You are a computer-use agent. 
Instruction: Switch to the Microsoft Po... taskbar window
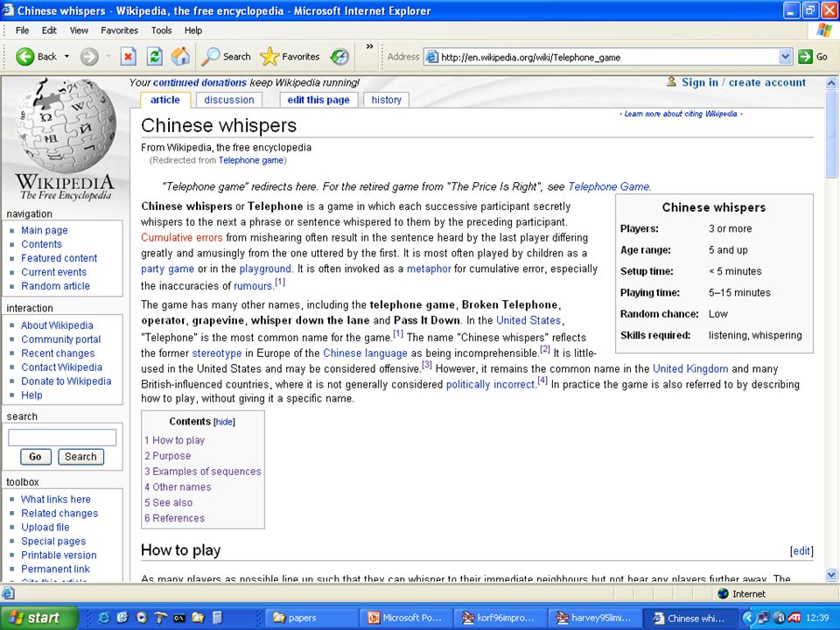(x=405, y=618)
